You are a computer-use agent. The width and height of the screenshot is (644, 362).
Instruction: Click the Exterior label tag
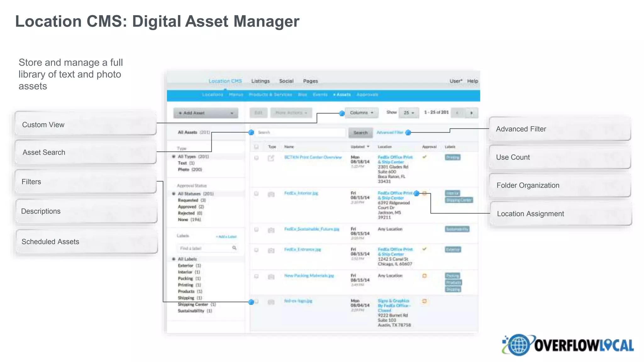(453, 250)
